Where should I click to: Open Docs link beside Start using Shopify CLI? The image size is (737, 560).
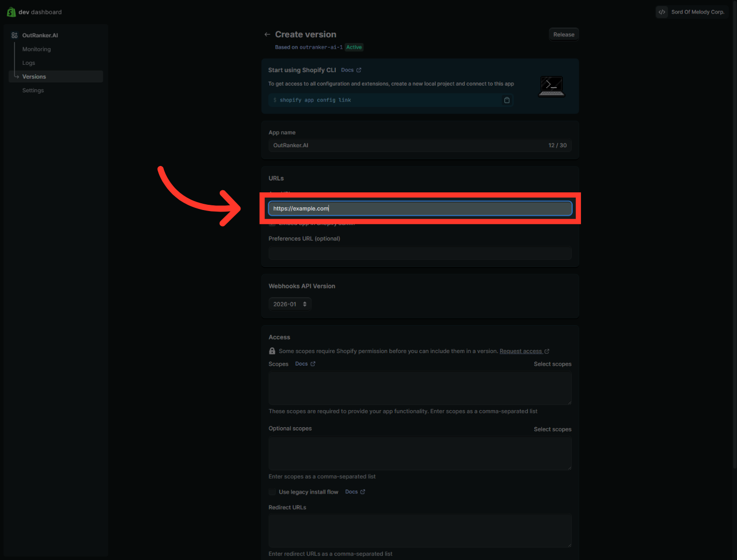pos(351,70)
